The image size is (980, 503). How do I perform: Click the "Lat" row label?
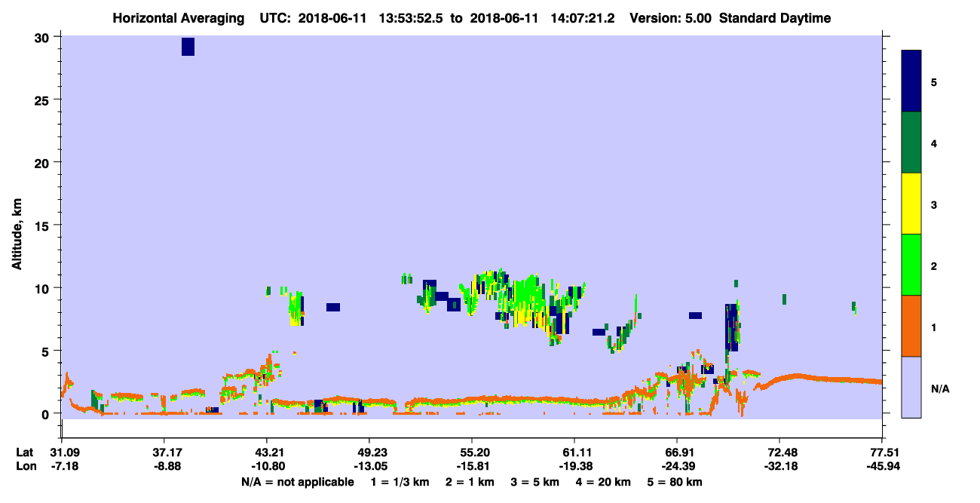25,452
